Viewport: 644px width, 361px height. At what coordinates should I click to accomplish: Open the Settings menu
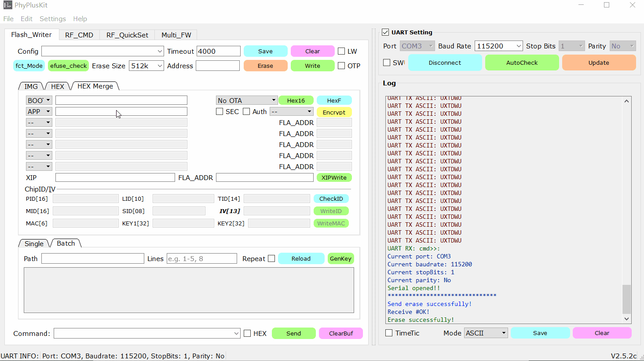pos(53,18)
